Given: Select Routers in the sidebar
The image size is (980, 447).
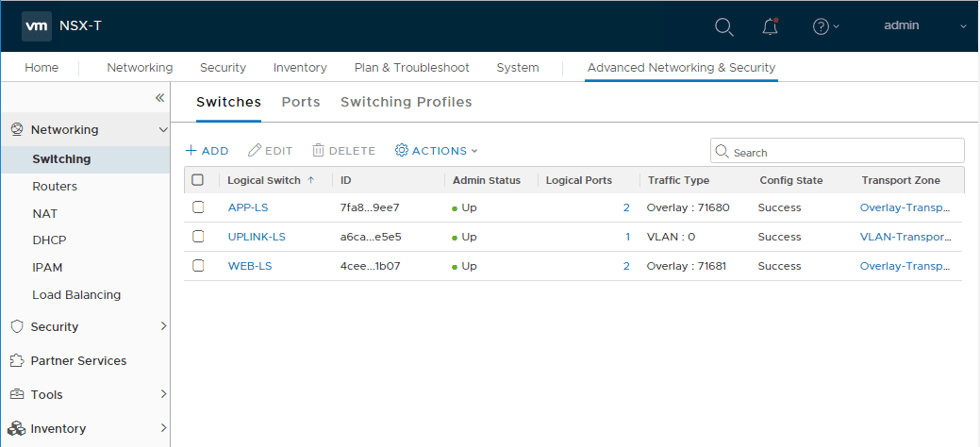Looking at the screenshot, I should (x=55, y=187).
